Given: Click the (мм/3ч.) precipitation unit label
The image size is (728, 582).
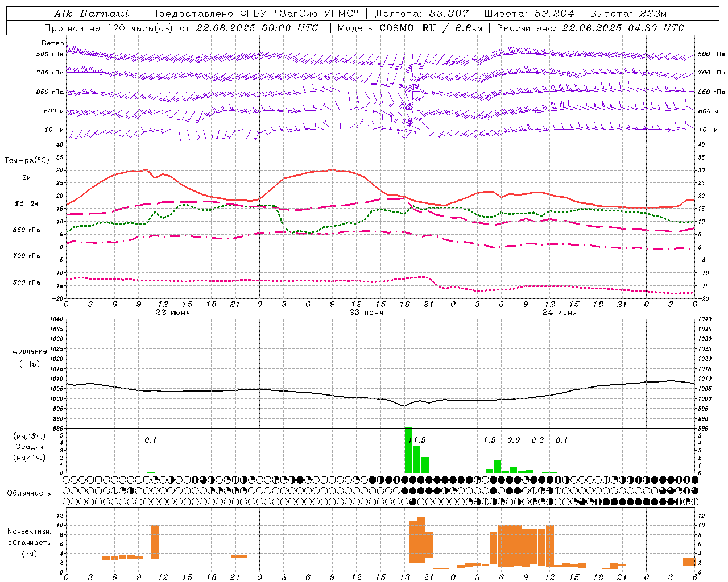Looking at the screenshot, I should point(29,436).
